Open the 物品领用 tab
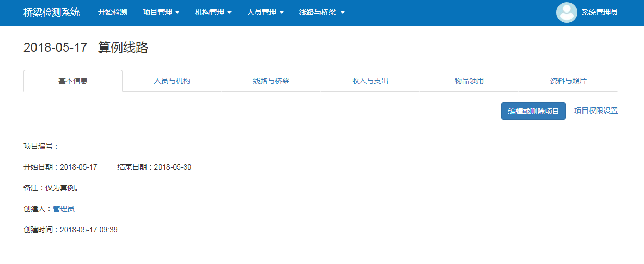Viewport: 644px width, 264px height. click(x=469, y=81)
